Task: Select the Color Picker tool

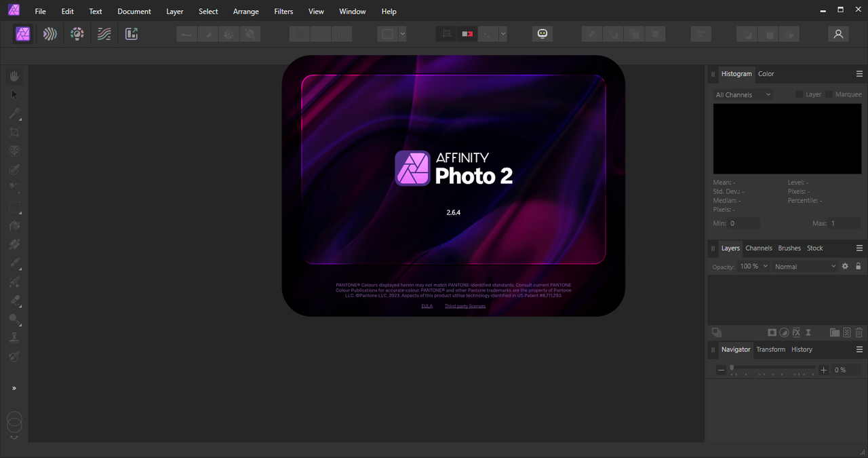Action: [14, 113]
